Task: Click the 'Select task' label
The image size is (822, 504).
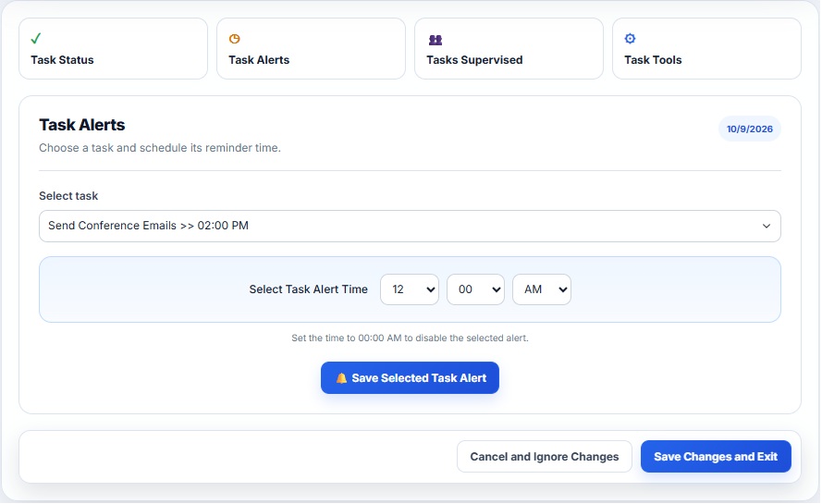Action: click(x=68, y=196)
